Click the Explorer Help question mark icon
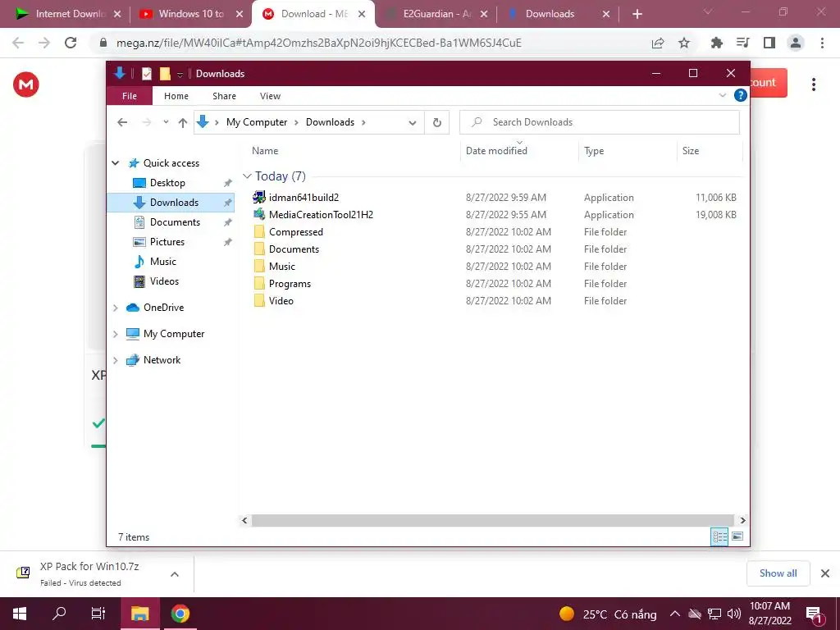The width and height of the screenshot is (840, 630). coord(741,95)
